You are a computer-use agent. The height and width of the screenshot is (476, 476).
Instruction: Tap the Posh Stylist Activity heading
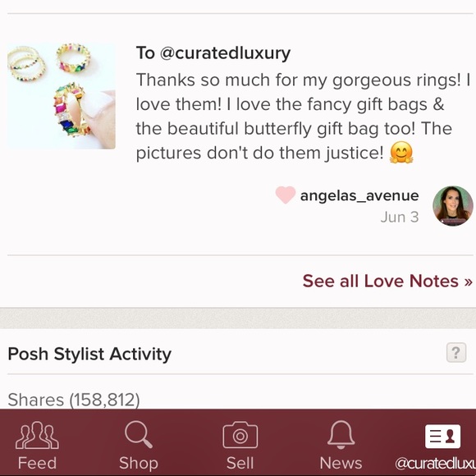[89, 354]
